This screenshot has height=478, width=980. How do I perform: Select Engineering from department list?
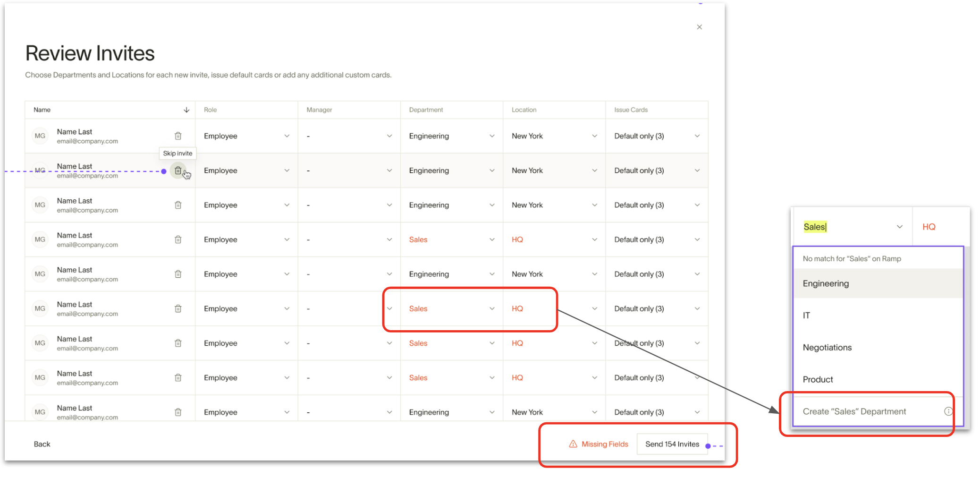878,283
